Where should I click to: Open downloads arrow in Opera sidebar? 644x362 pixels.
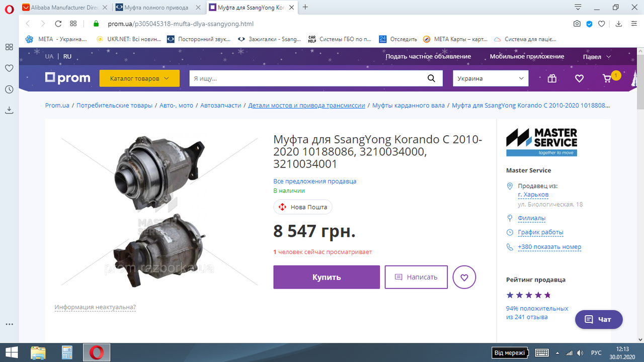tap(9, 111)
